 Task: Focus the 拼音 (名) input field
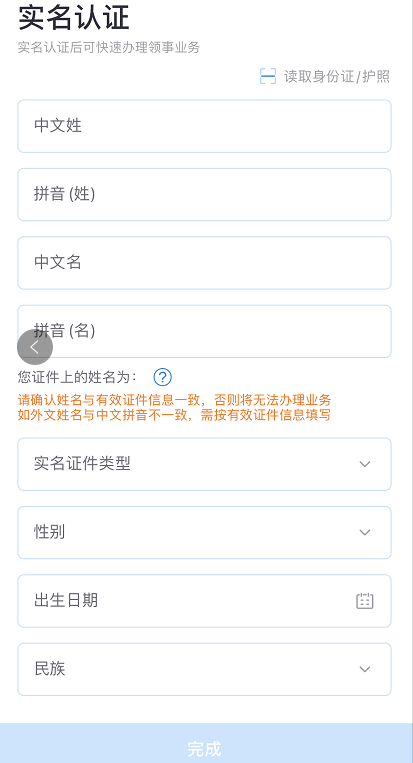click(204, 331)
